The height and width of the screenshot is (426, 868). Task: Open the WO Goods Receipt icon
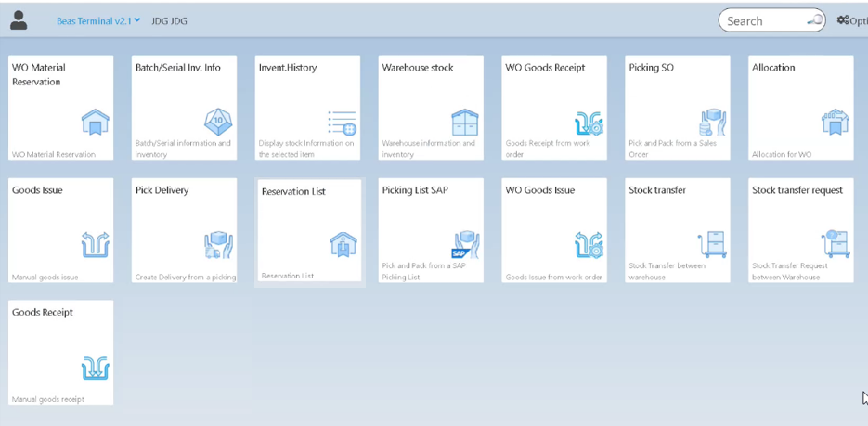click(589, 123)
